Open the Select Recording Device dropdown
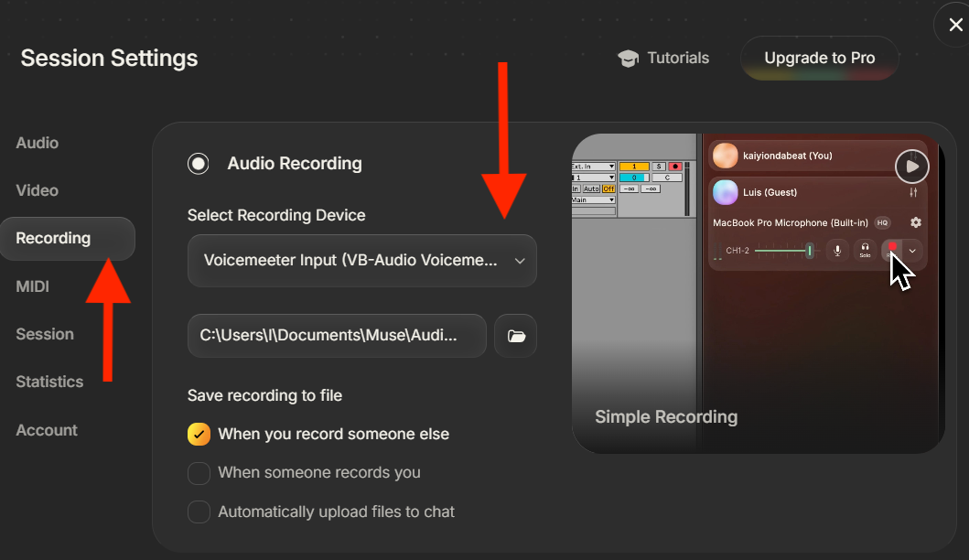This screenshot has height=560, width=969. point(361,261)
